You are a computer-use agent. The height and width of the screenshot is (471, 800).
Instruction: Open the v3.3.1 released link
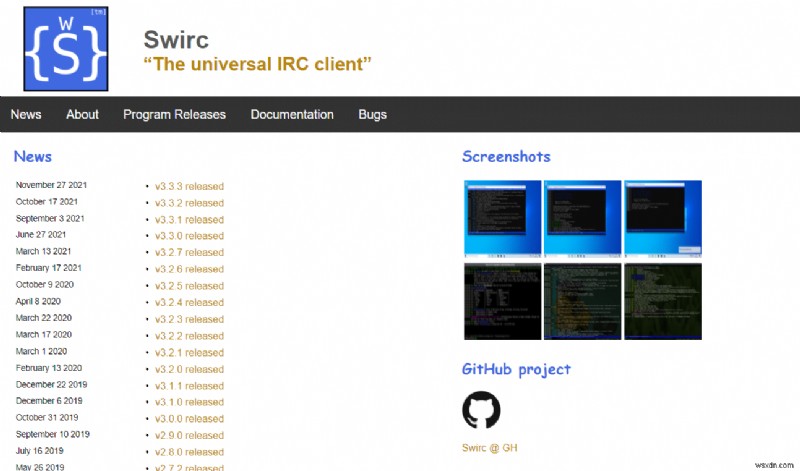189,219
